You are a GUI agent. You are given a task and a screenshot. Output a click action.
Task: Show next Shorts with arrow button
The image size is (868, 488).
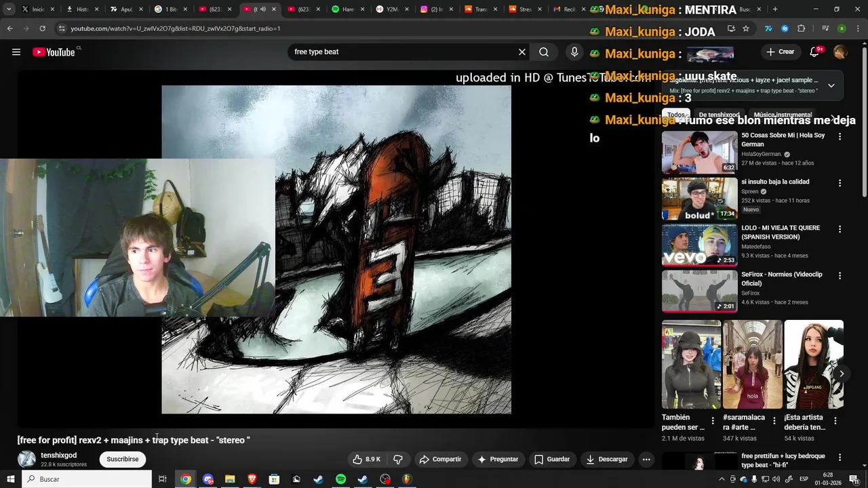point(842,373)
